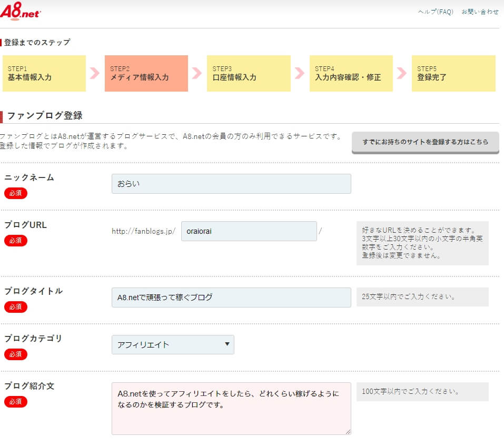The width and height of the screenshot is (504, 446).
Task: Click the ブログタイトル field label
Action: [x=33, y=291]
